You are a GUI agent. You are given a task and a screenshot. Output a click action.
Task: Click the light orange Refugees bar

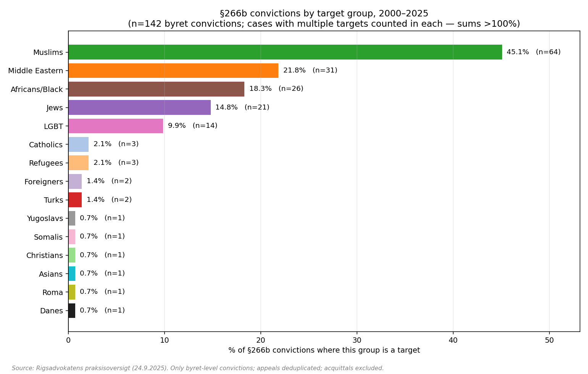[79, 163]
